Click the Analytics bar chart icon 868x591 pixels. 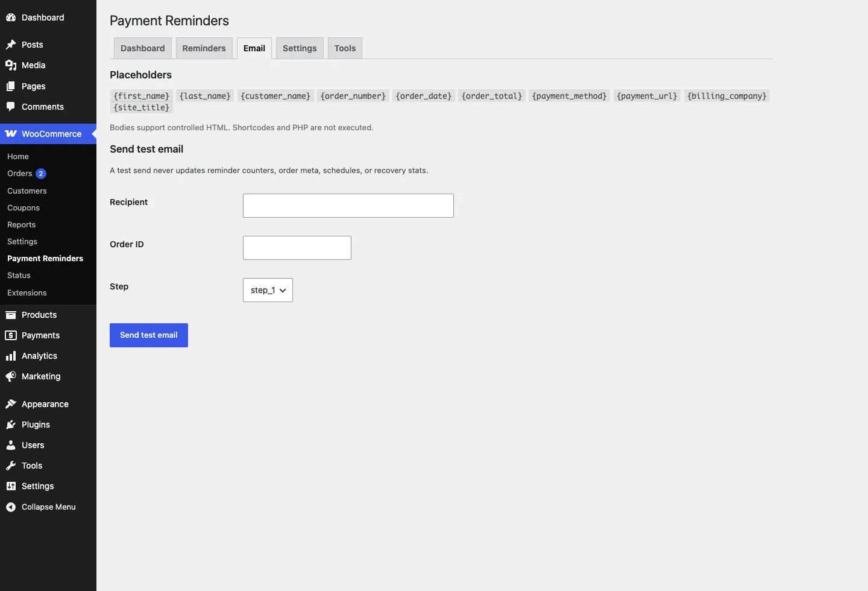tap(11, 356)
